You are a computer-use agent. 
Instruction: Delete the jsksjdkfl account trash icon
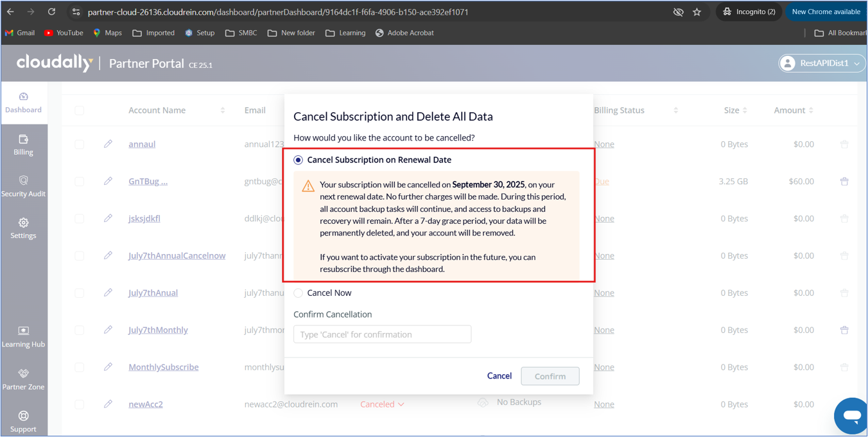(844, 218)
